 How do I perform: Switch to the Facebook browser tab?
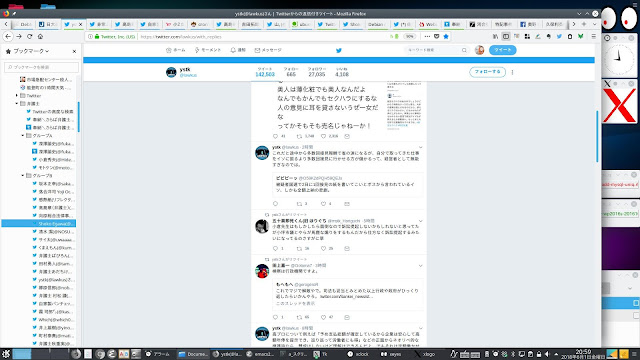coord(529,24)
